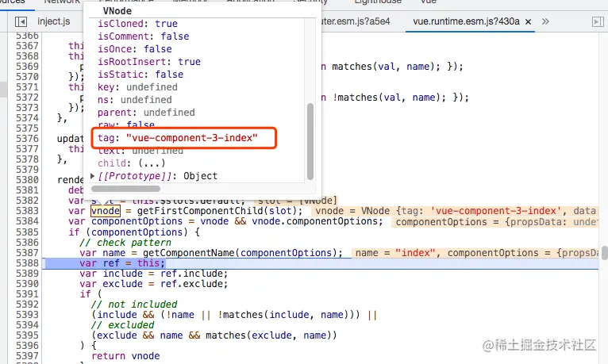
Task: Click the isRootInsert: true property
Action: 149,62
